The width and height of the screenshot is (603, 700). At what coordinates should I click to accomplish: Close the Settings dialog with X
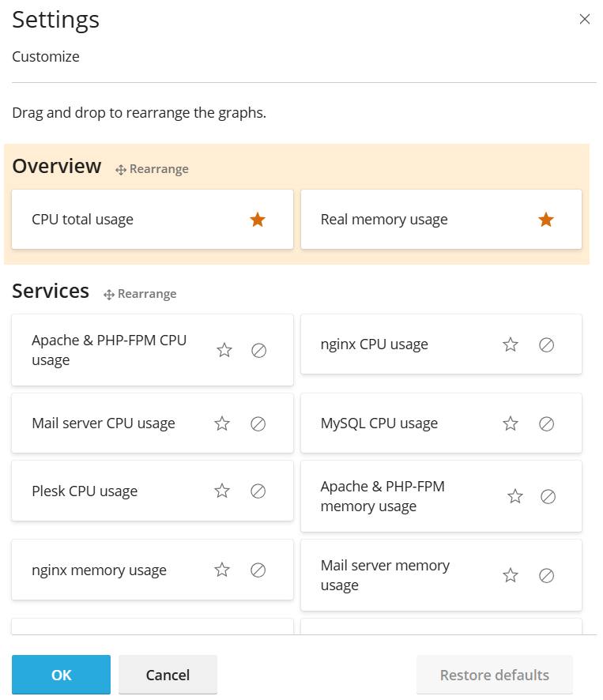click(584, 19)
